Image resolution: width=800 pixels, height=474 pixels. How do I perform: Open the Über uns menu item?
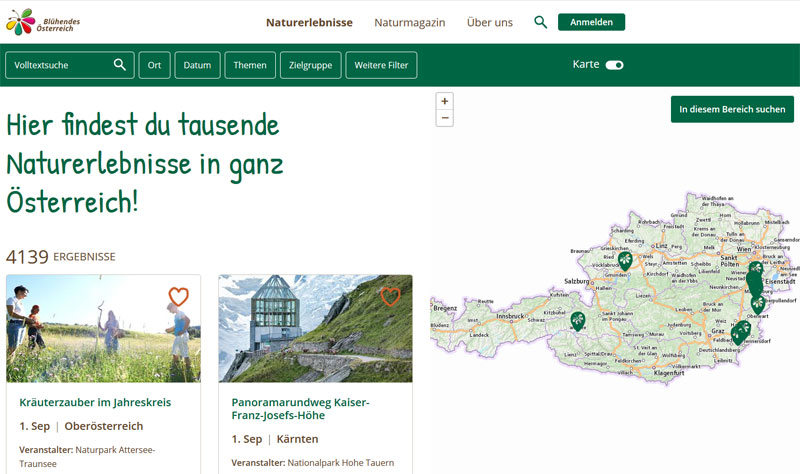click(x=490, y=22)
